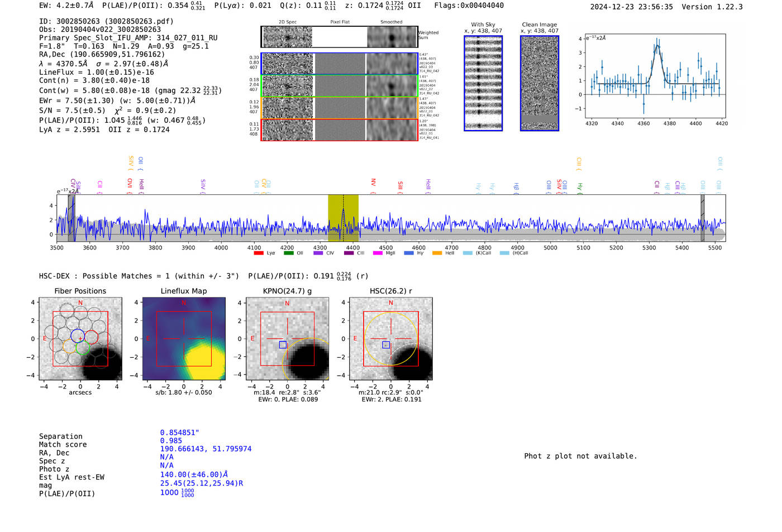The width and height of the screenshot is (782, 532).
Task: Click the LyA z = 2.5951 line
Action: 69,130
